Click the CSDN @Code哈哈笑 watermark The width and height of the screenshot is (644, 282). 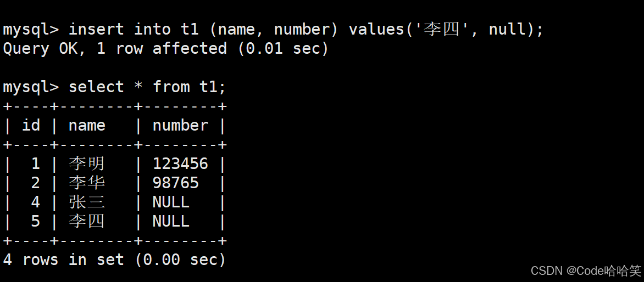coord(586,270)
